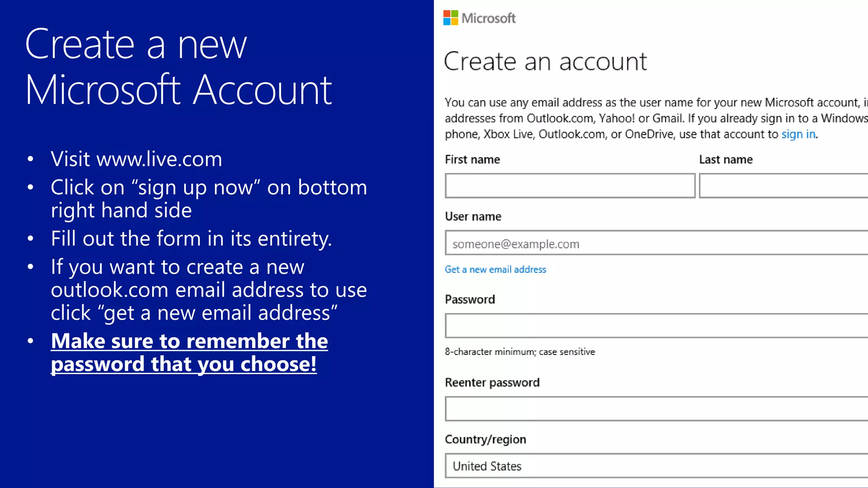
Task: Open 'Get a new email address' link
Action: [x=495, y=269]
